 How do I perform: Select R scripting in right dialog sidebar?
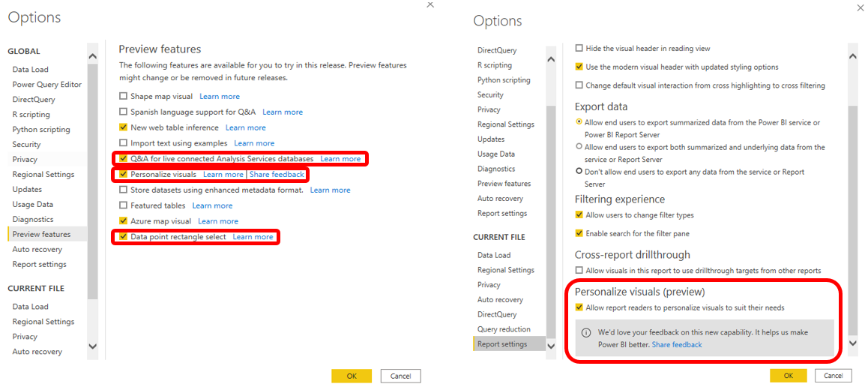point(494,64)
